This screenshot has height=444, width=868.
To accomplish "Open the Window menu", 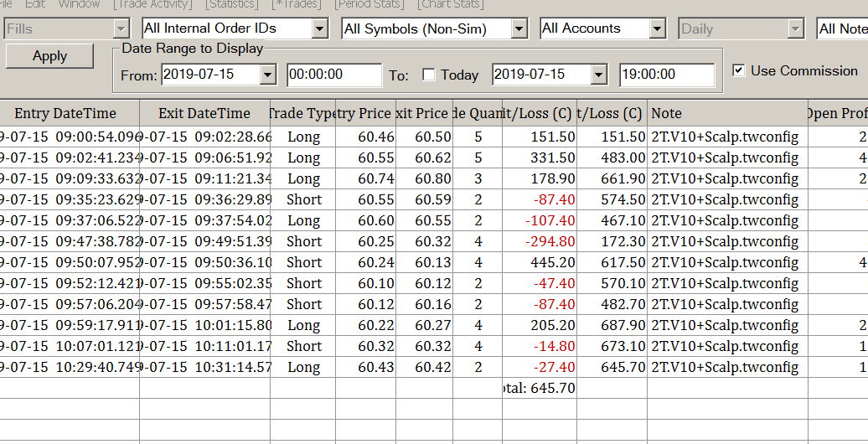I will click(x=80, y=4).
